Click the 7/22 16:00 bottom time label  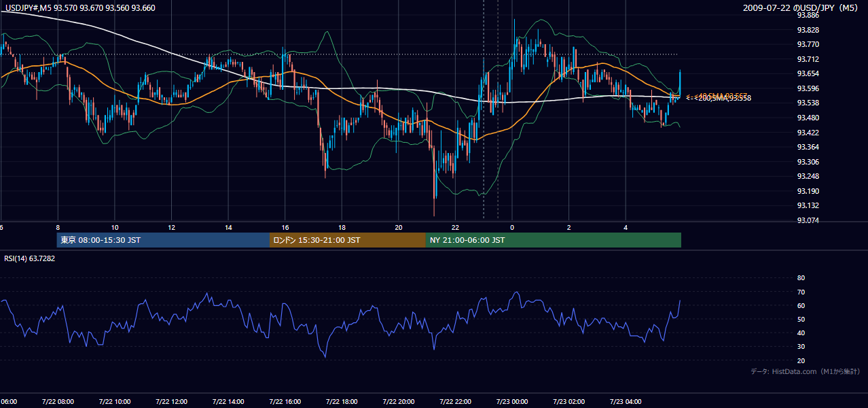285,402
